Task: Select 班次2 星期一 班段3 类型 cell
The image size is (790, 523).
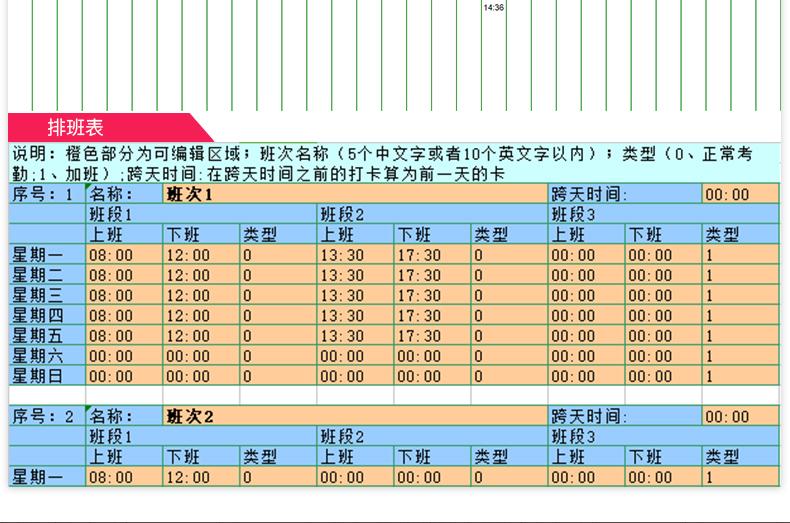Action: coord(739,477)
